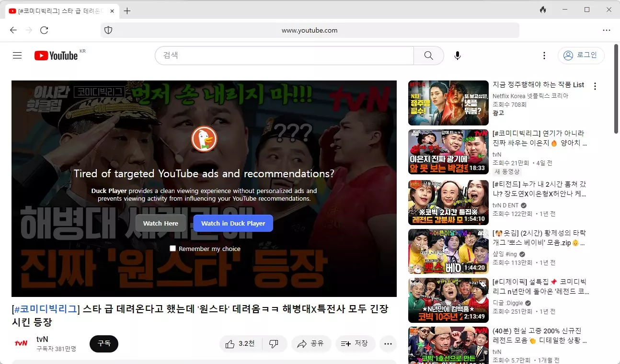The image size is (620, 364).
Task: Click the www.youtube.com address bar
Action: [x=310, y=30]
